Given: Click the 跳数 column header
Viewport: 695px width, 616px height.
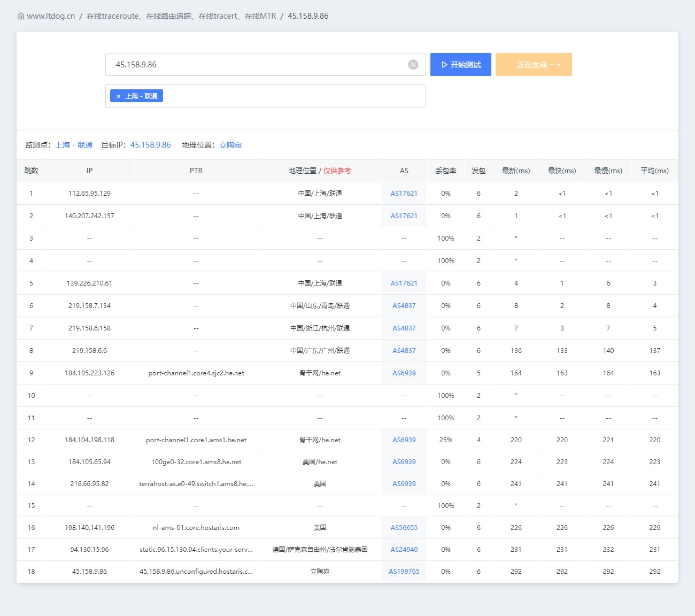Looking at the screenshot, I should [32, 171].
